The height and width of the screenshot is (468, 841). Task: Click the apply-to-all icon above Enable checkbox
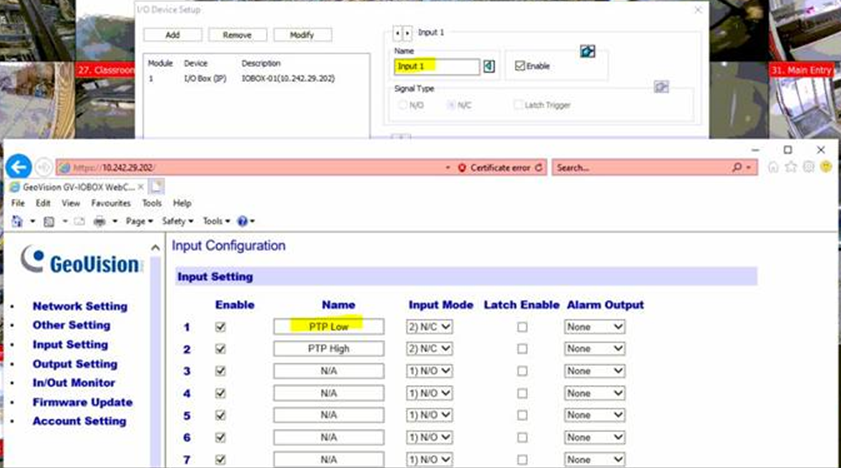click(587, 51)
